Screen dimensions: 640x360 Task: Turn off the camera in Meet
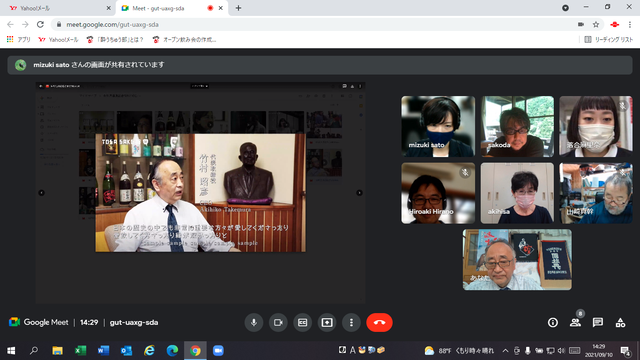click(278, 322)
